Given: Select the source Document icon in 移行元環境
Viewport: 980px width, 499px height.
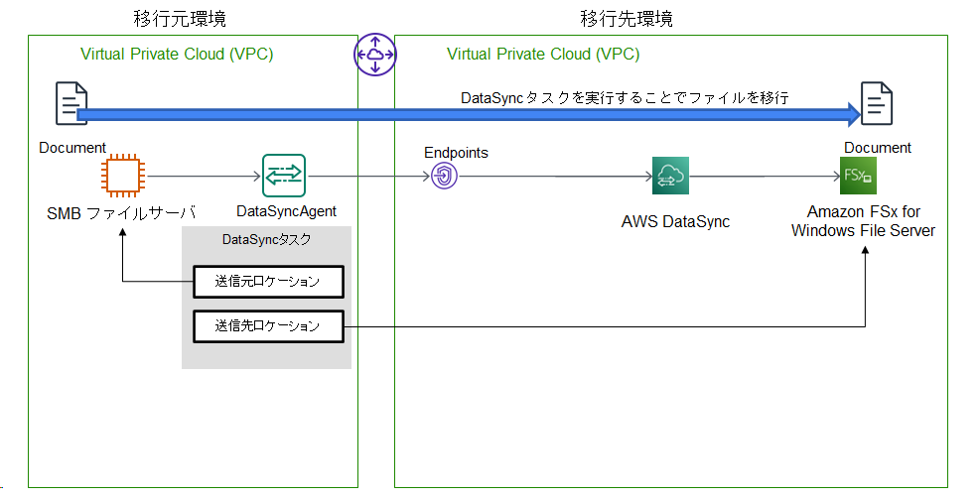Looking at the screenshot, I should point(71,103).
